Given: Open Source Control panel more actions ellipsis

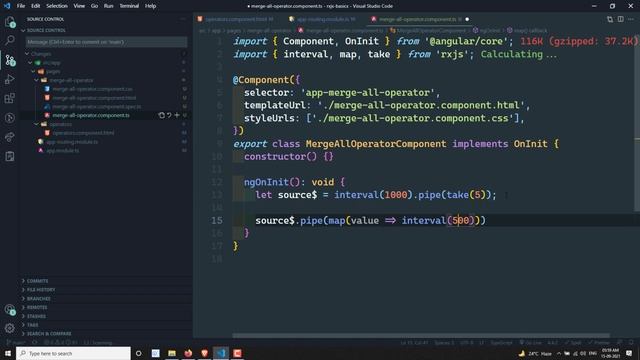Looking at the screenshot, I should coord(183,19).
